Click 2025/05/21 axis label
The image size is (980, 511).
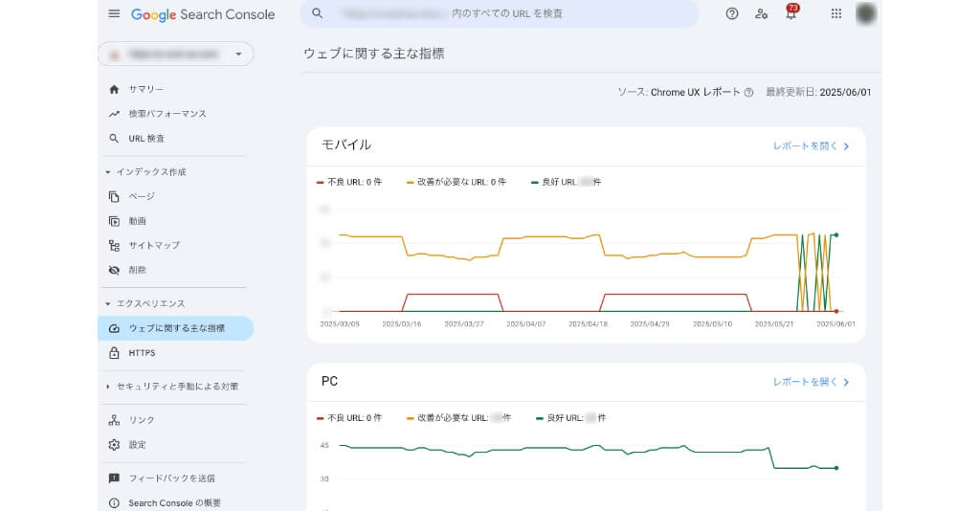773,324
